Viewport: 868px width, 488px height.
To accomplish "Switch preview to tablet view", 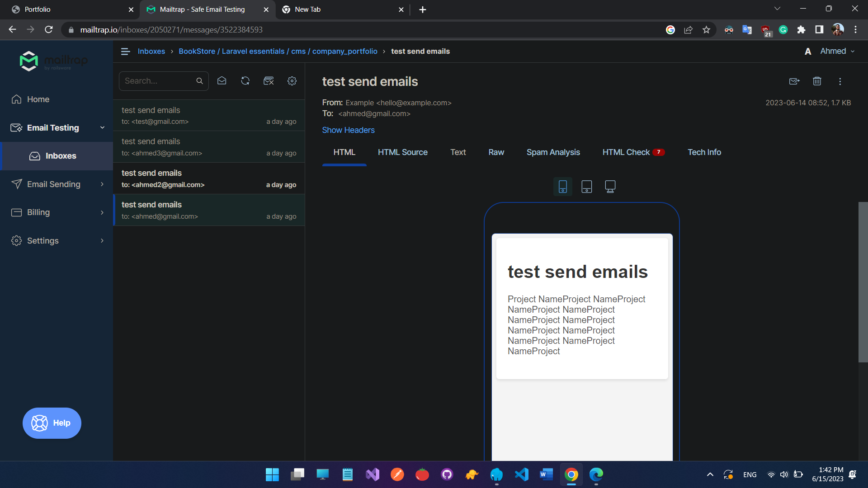I will (x=586, y=187).
